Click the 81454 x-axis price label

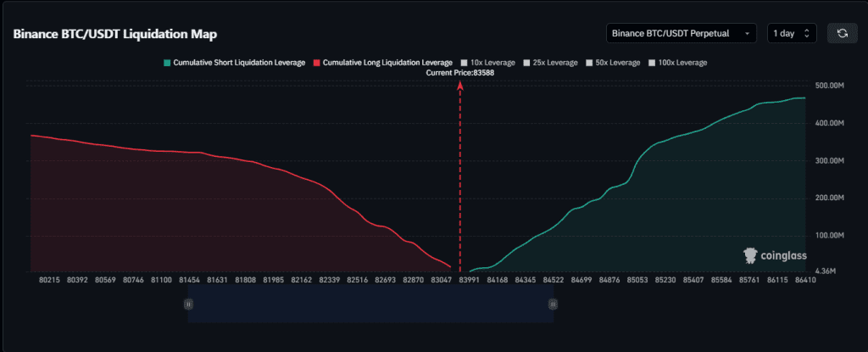189,280
